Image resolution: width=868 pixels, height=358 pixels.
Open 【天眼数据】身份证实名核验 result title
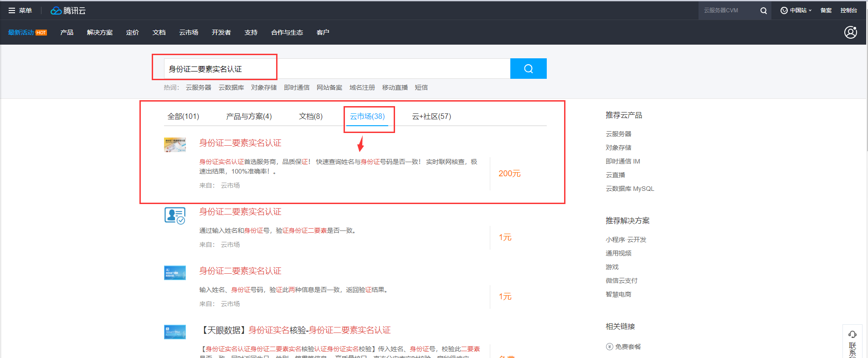point(295,330)
